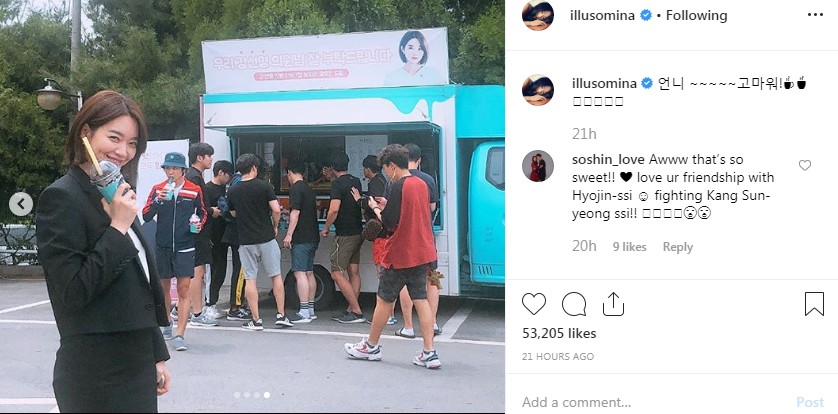Open the three-dots more options menu
Screen dimensions: 838x414
[815, 15]
